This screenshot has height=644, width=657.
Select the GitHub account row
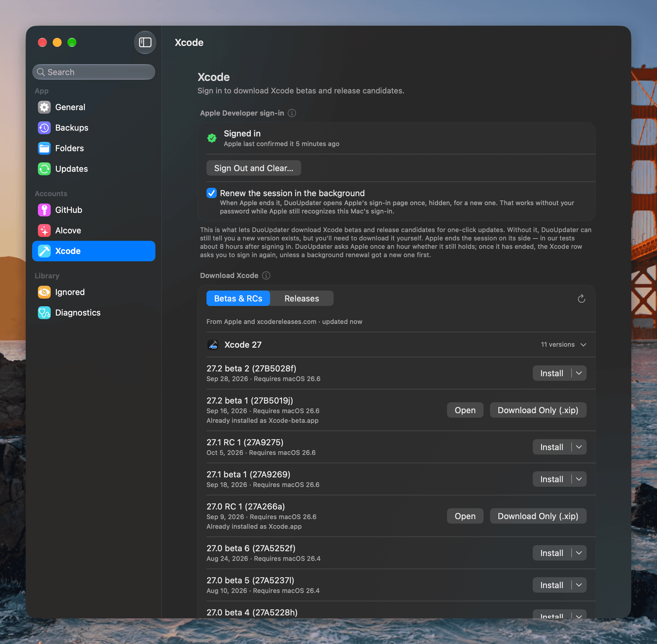(x=94, y=210)
